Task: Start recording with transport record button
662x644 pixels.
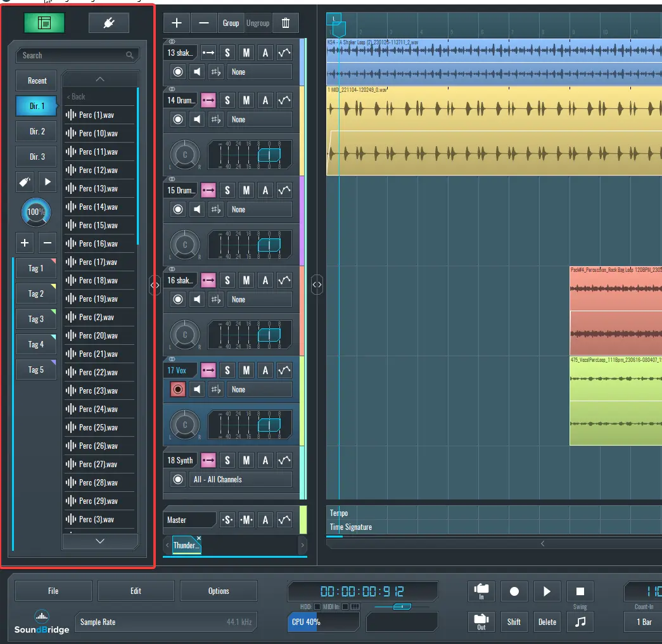Action: coord(514,591)
